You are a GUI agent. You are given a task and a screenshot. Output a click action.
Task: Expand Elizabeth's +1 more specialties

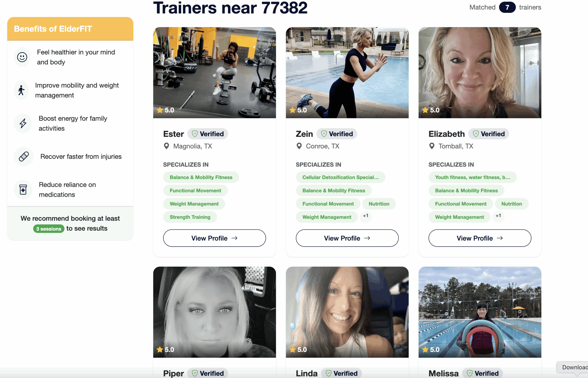coord(498,216)
